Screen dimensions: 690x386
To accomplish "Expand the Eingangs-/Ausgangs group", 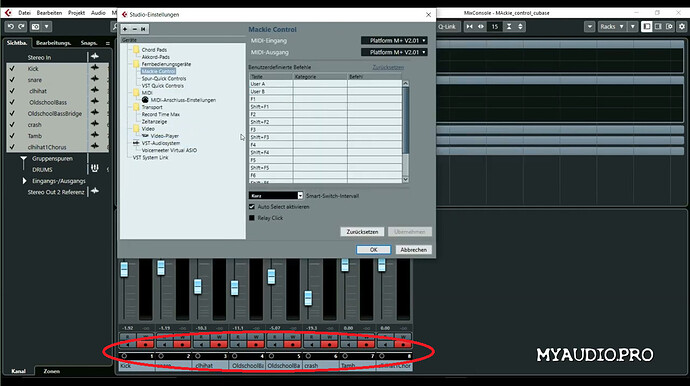I will (x=24, y=181).
